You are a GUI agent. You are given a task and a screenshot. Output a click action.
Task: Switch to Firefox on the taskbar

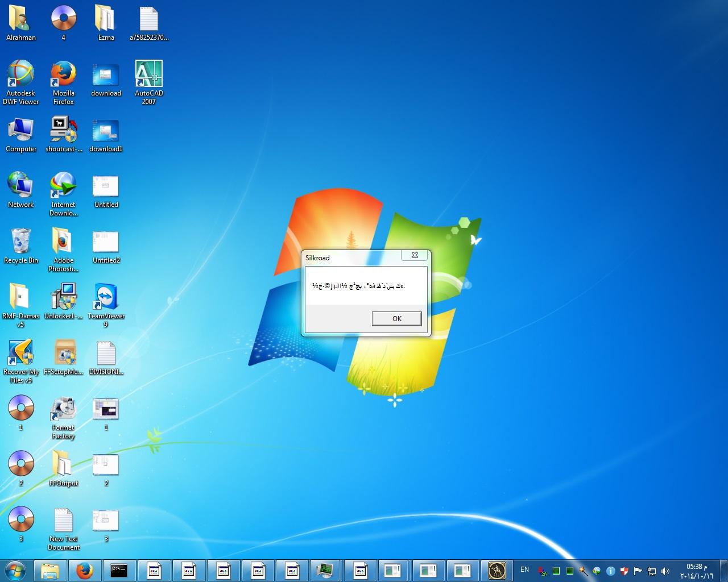(84, 570)
